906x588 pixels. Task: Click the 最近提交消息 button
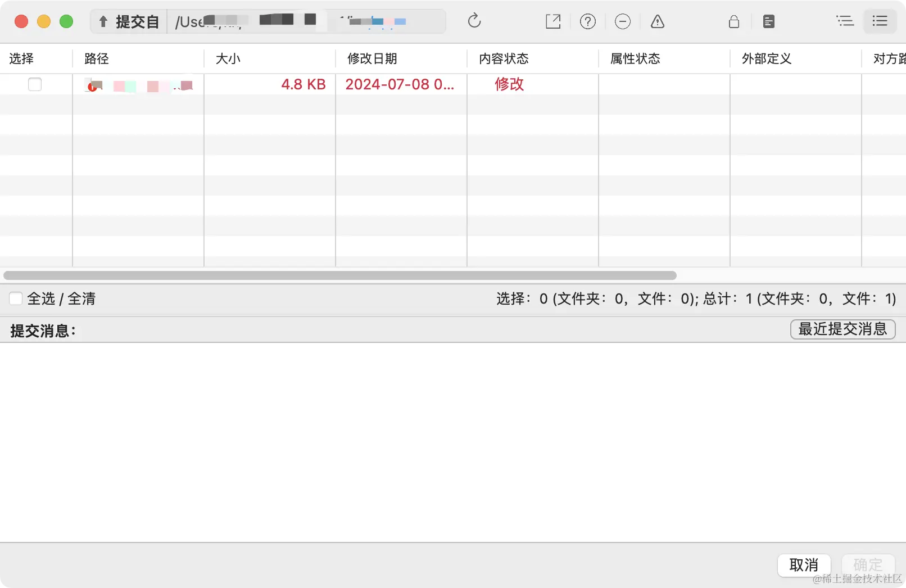point(842,329)
